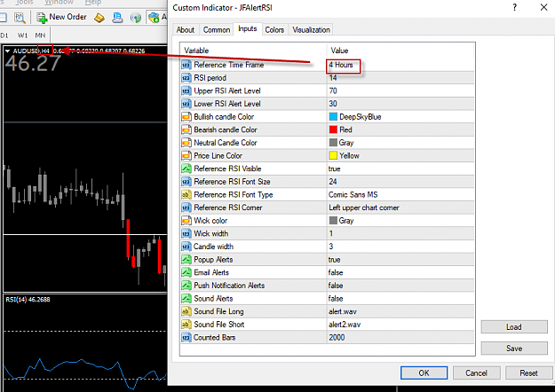Click the Price Line Color row icon
This screenshot has height=392, width=555.
click(x=186, y=156)
